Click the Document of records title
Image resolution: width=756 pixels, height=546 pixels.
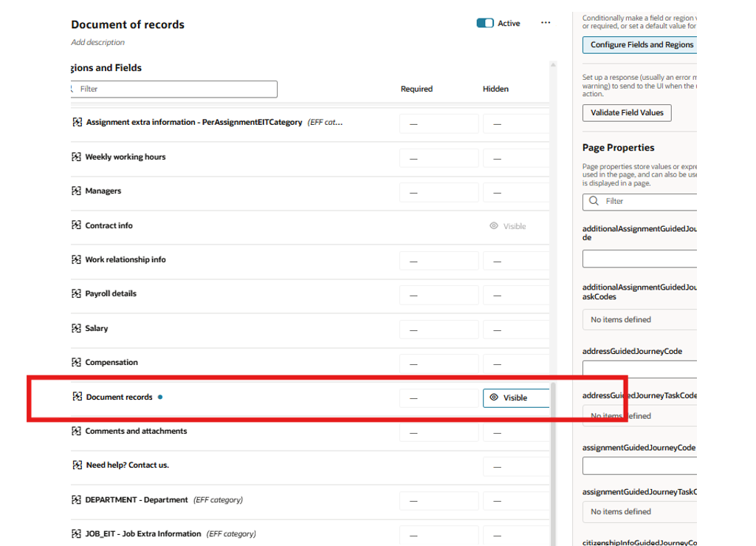pos(128,24)
